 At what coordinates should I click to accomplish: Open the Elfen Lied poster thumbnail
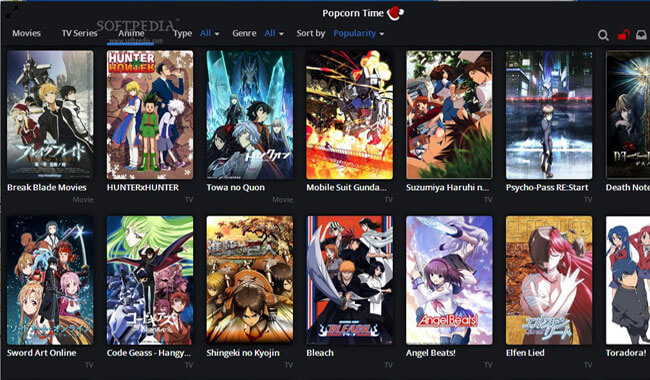point(549,280)
